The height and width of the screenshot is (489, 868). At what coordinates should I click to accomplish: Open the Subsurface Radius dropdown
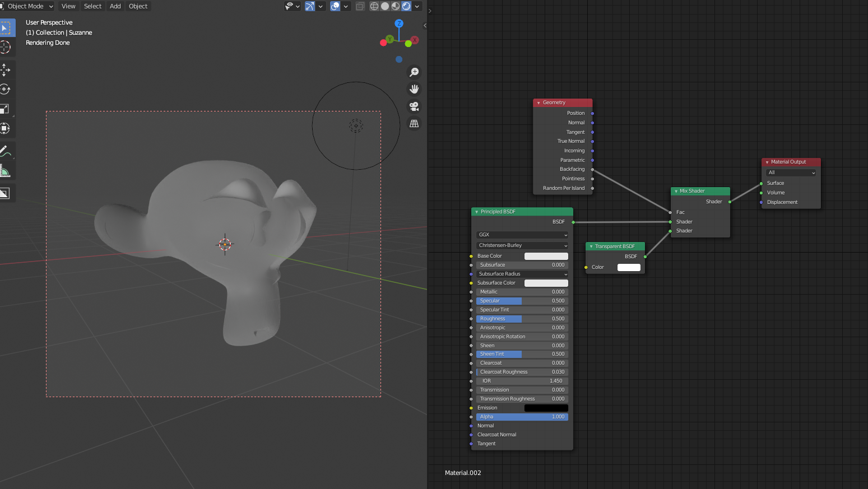click(522, 274)
